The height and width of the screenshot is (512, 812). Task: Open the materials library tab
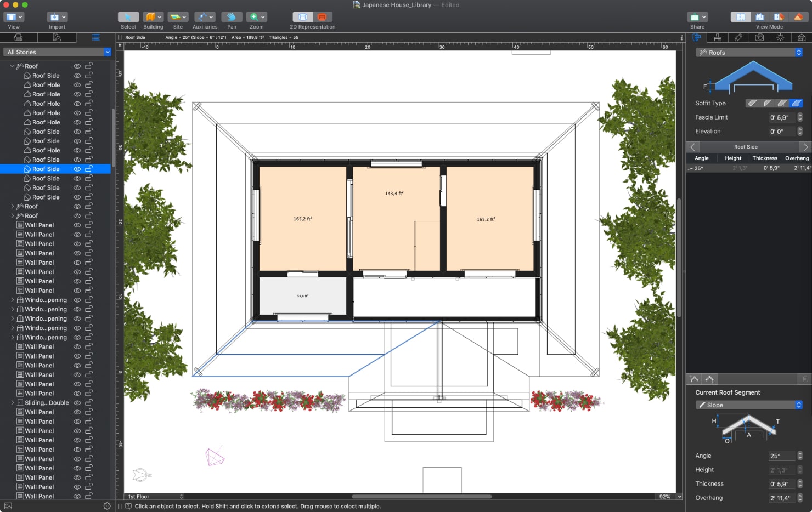pyautogui.click(x=57, y=37)
